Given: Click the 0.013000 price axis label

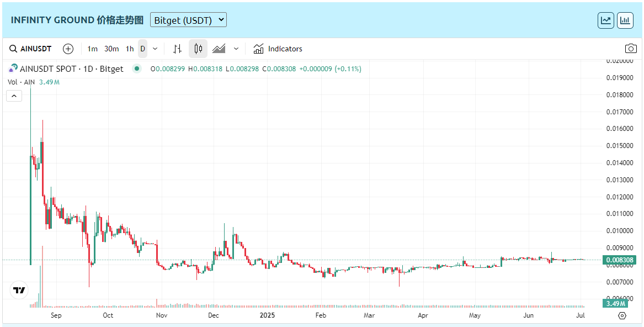Looking at the screenshot, I should click(x=619, y=180).
